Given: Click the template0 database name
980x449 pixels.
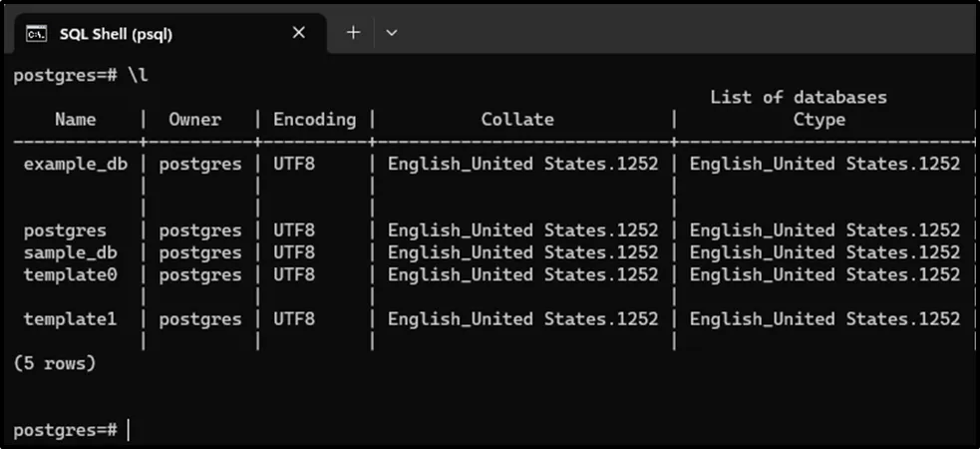Looking at the screenshot, I should point(70,274).
